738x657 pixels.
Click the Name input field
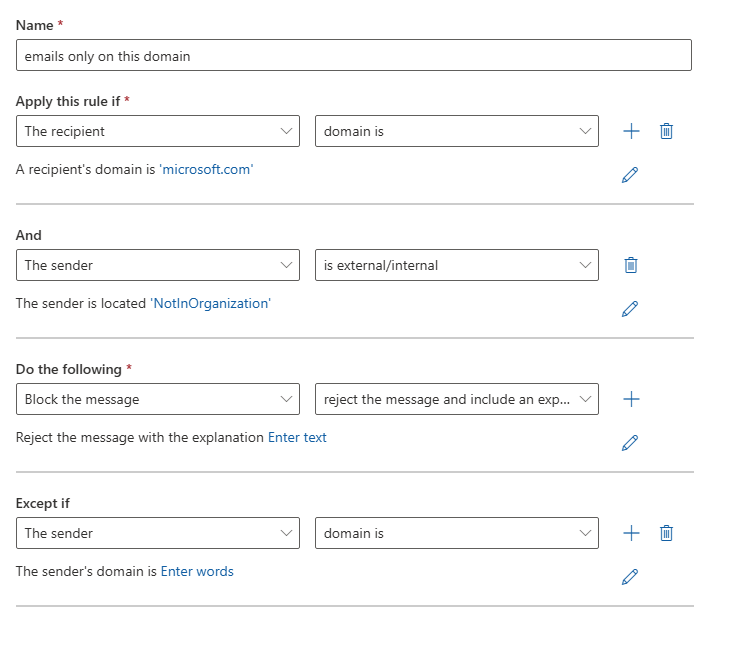[x=353, y=55]
